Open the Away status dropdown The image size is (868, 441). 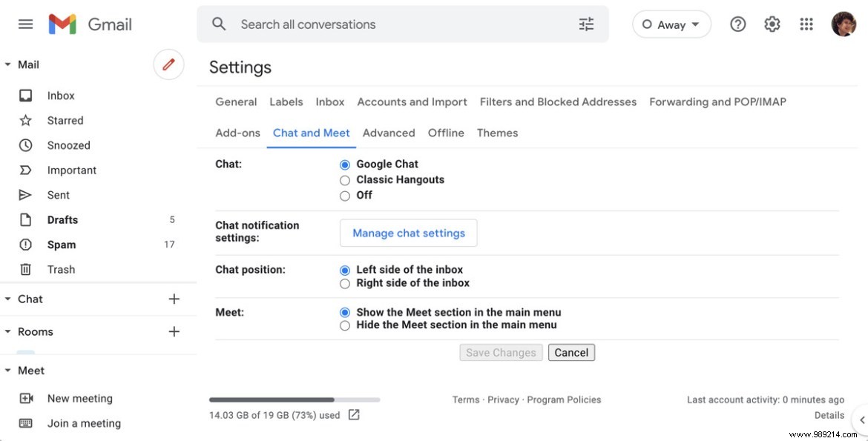[x=671, y=24]
